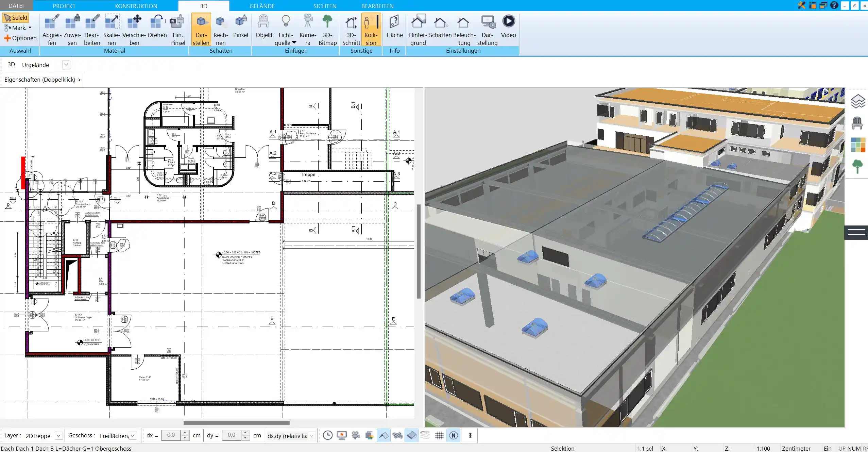Switch to the SICHTEN tab
This screenshot has width=868, height=452.
(325, 6)
